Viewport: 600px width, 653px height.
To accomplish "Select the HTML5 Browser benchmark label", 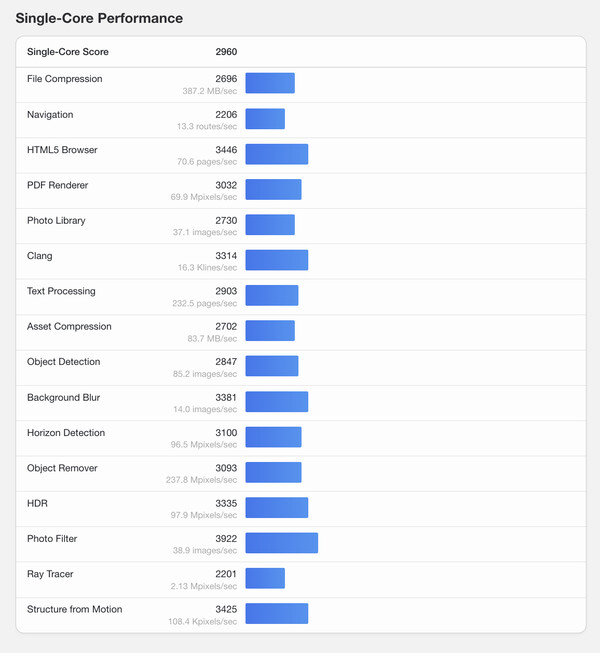I will [62, 150].
